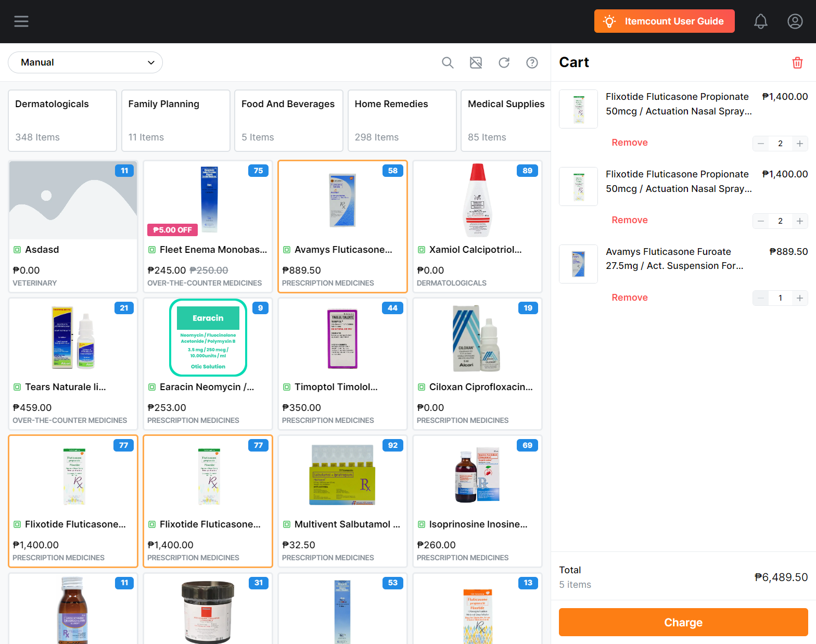This screenshot has width=816, height=644.
Task: Open the hamburger navigation menu
Action: click(21, 21)
